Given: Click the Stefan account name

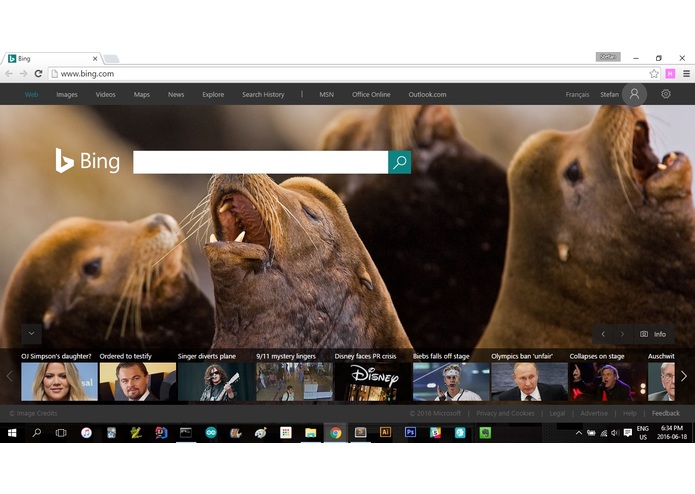Looking at the screenshot, I should click(609, 94).
